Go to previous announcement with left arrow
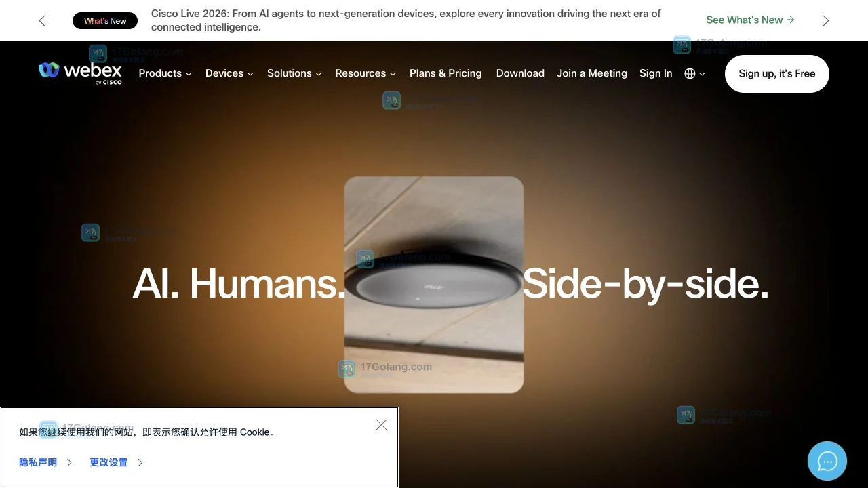 tap(42, 20)
